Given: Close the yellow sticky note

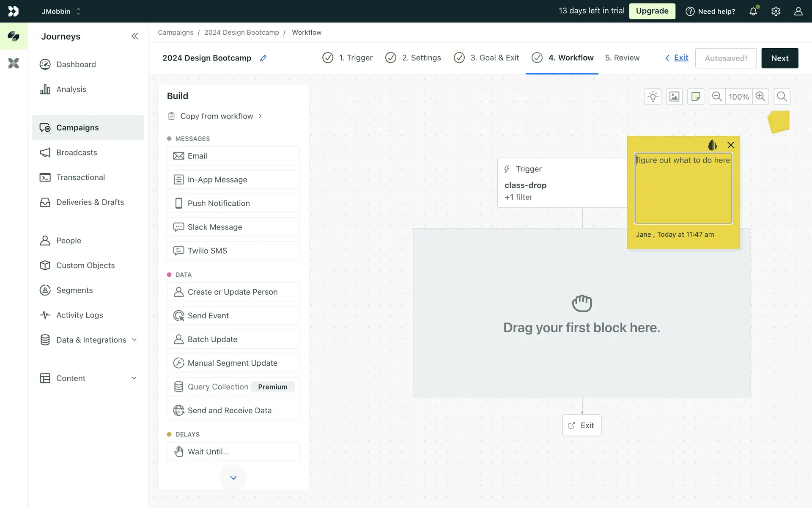Looking at the screenshot, I should tap(730, 145).
